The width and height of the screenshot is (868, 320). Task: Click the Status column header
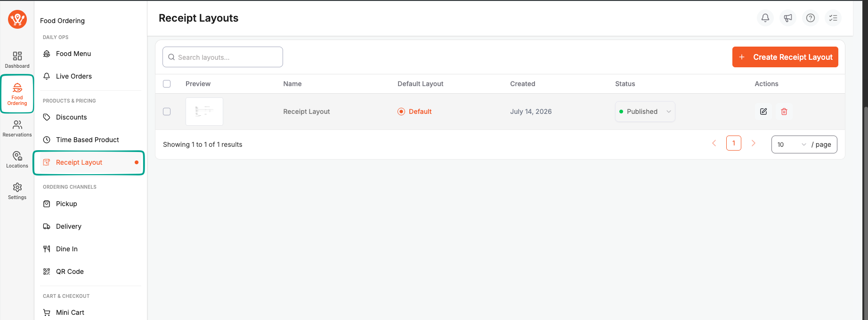[x=625, y=84]
